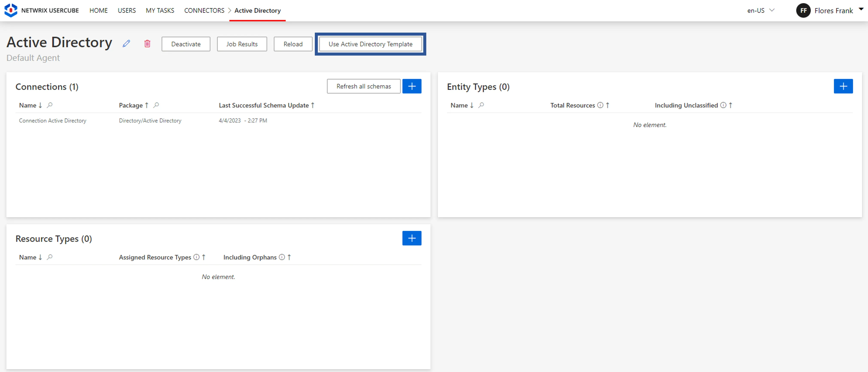The image size is (868, 372).
Task: Click the FF user avatar
Action: point(803,11)
